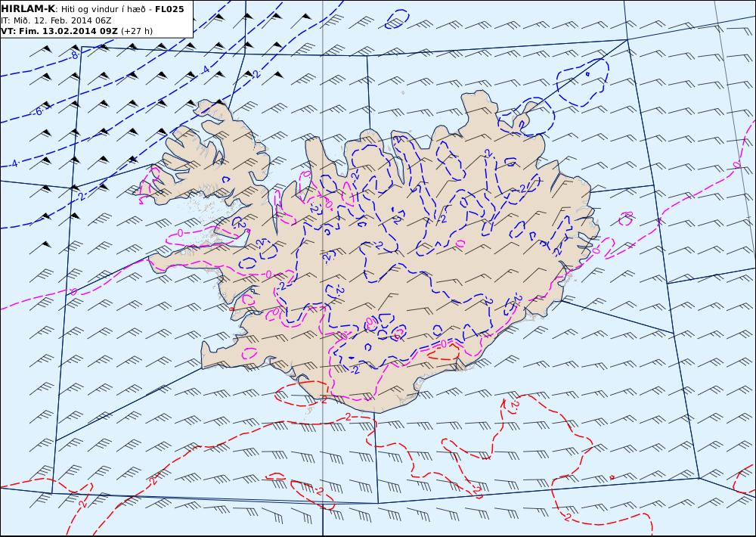Select the 'Hiti og vindur í hæð' title text
This screenshot has height=537, width=756.
104,9
